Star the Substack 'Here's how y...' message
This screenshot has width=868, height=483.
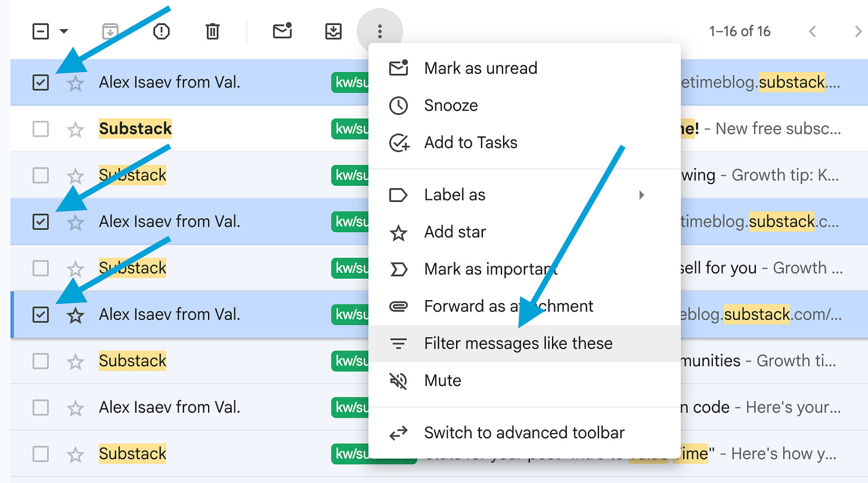tap(75, 454)
